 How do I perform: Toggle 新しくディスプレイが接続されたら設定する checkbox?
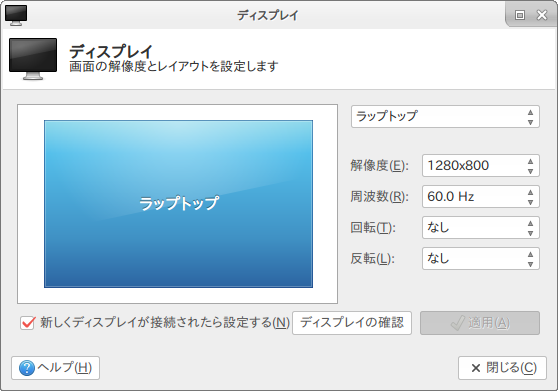28,323
